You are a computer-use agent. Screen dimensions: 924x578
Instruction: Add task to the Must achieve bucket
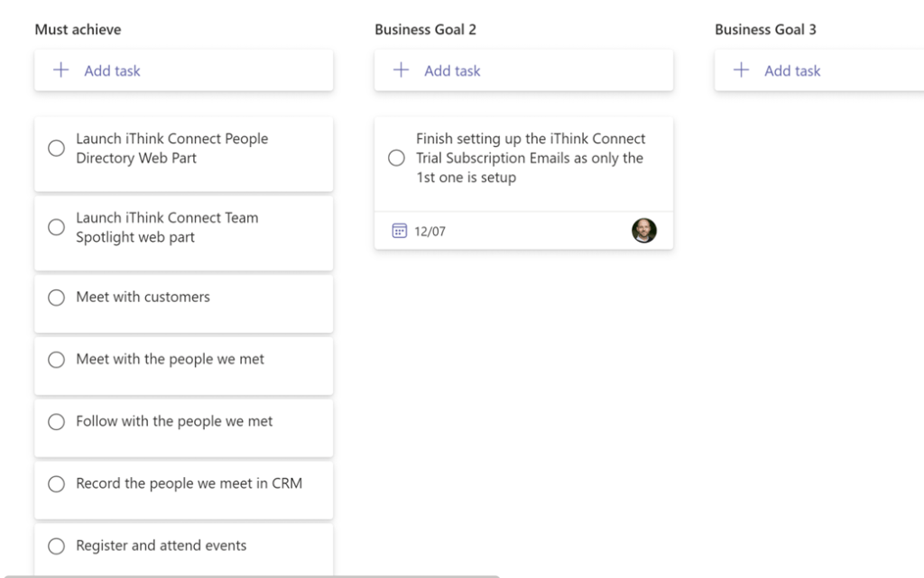click(113, 70)
